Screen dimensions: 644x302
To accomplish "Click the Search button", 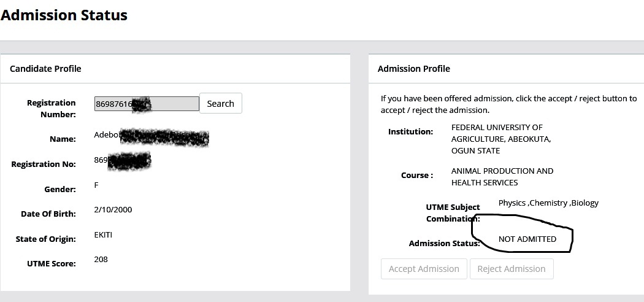I will 220,104.
